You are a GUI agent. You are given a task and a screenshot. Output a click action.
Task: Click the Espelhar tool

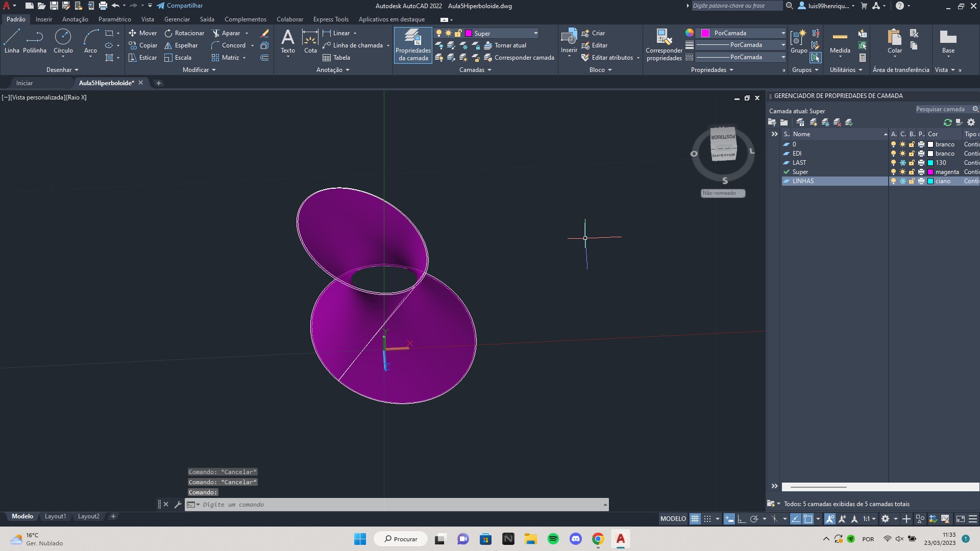click(181, 45)
